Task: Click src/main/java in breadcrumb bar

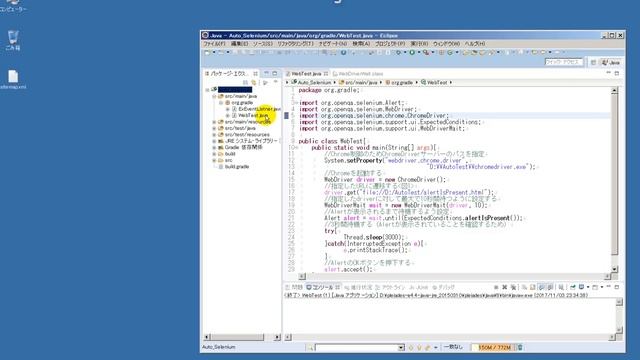Action: [x=358, y=82]
